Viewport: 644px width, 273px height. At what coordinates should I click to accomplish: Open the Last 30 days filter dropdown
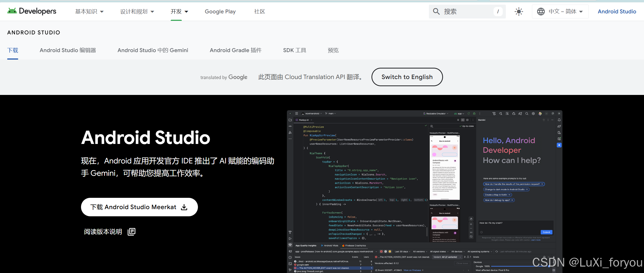point(402,251)
